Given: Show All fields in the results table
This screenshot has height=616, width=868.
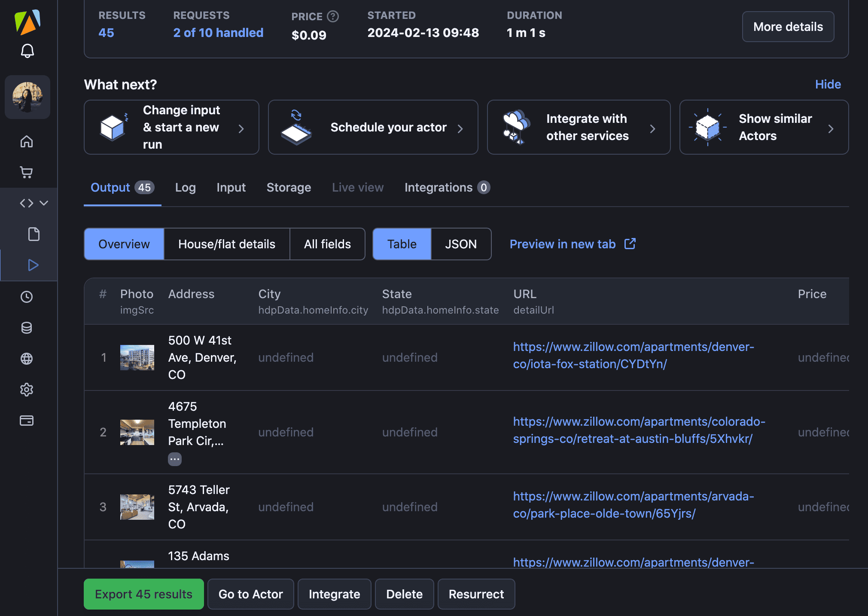Looking at the screenshot, I should coord(327,244).
